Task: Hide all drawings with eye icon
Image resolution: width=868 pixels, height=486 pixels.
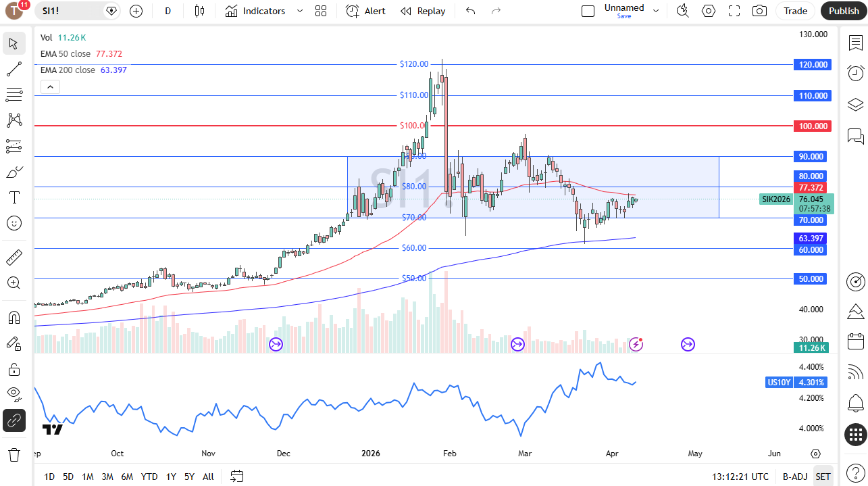Action: coord(14,394)
